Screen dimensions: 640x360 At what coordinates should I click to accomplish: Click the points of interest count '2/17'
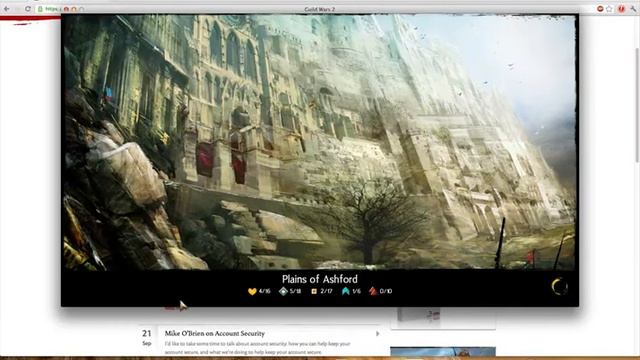point(326,291)
